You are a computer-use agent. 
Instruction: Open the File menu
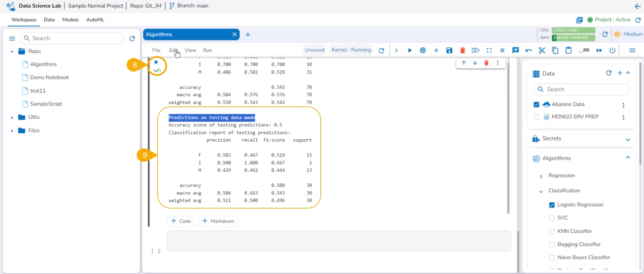pyautogui.click(x=156, y=50)
